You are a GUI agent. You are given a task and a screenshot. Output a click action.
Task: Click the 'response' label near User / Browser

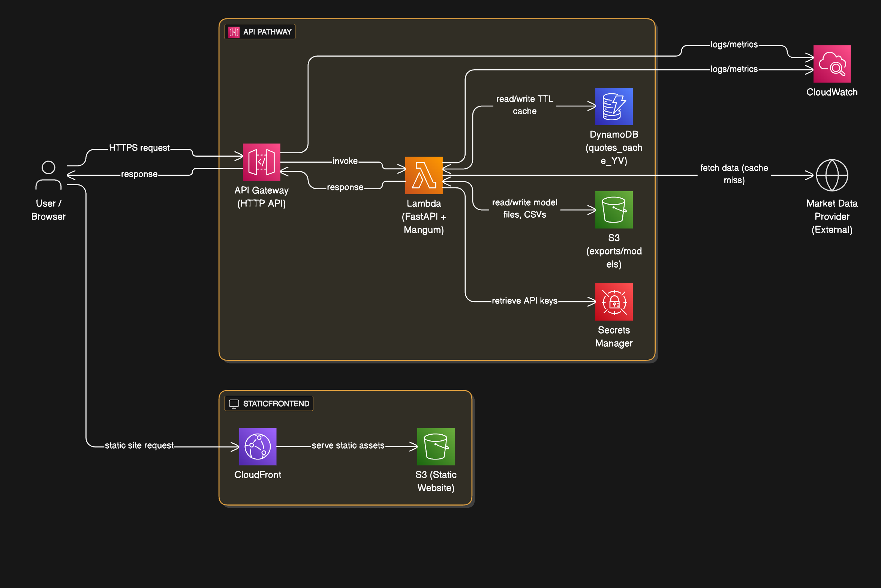[x=139, y=174]
